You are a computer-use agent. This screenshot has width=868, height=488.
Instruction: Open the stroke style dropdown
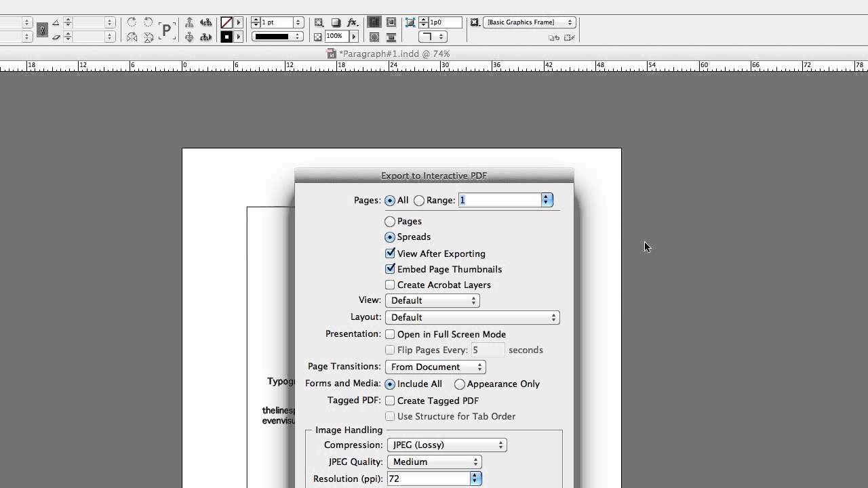(x=277, y=37)
